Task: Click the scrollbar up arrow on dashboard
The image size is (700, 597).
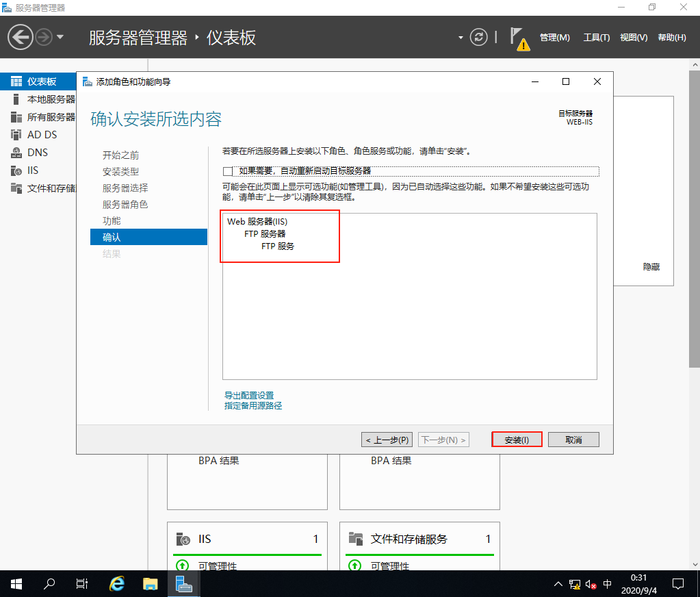Action: coord(695,65)
